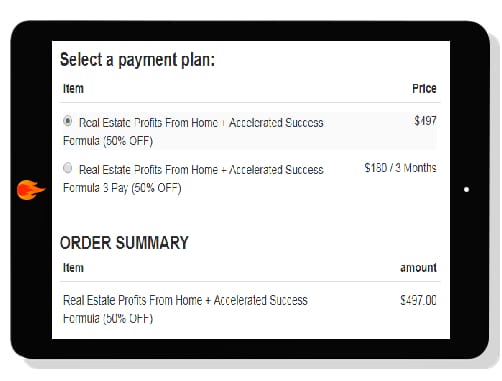Click 'Formula (50% OFF)' in order summary

(x=108, y=318)
